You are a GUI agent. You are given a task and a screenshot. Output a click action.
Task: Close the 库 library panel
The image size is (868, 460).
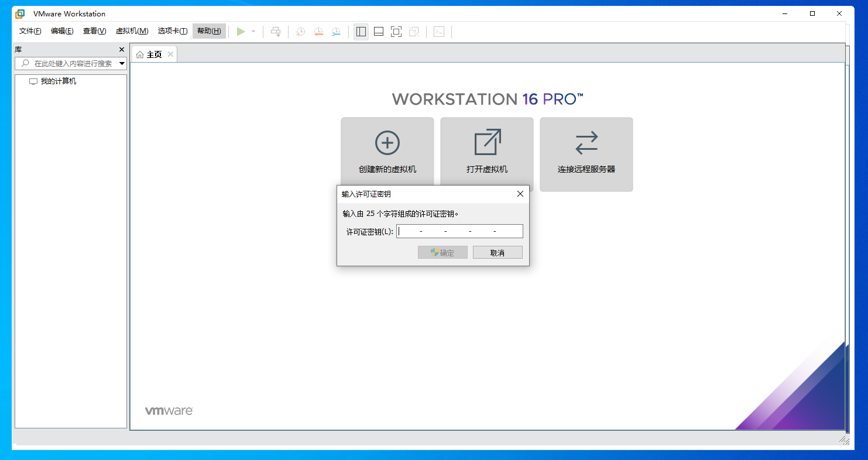point(122,50)
